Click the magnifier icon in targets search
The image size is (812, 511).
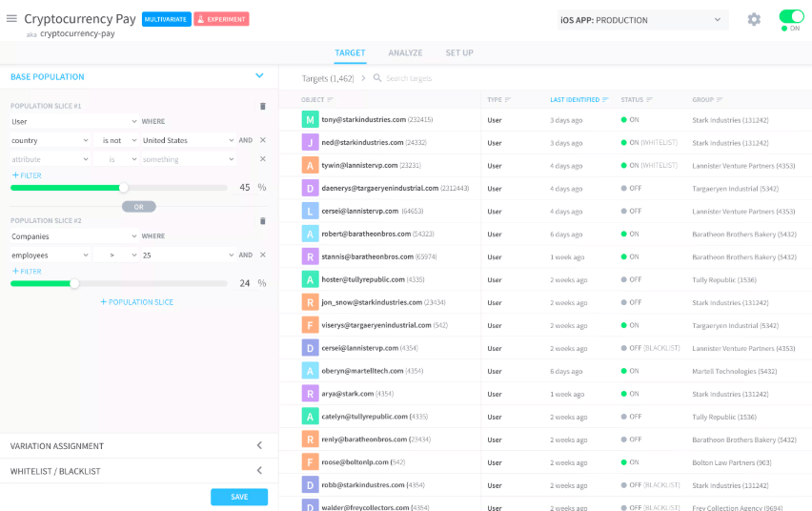point(377,78)
